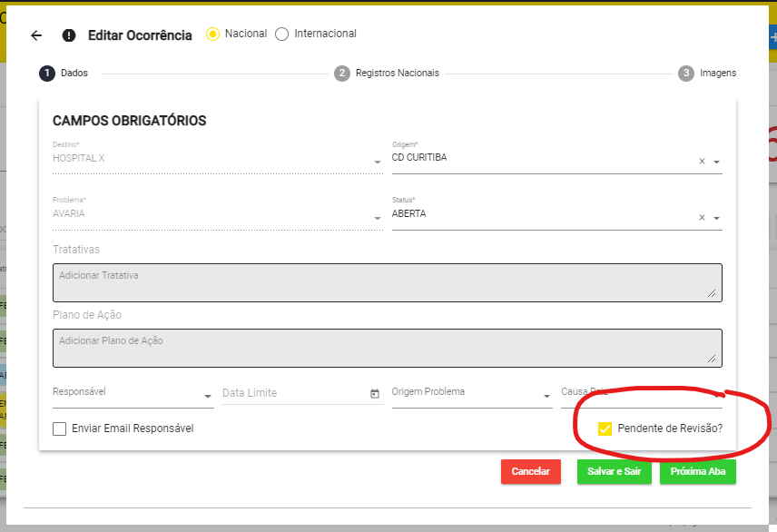Click step 2 circle icon

pos(342,74)
